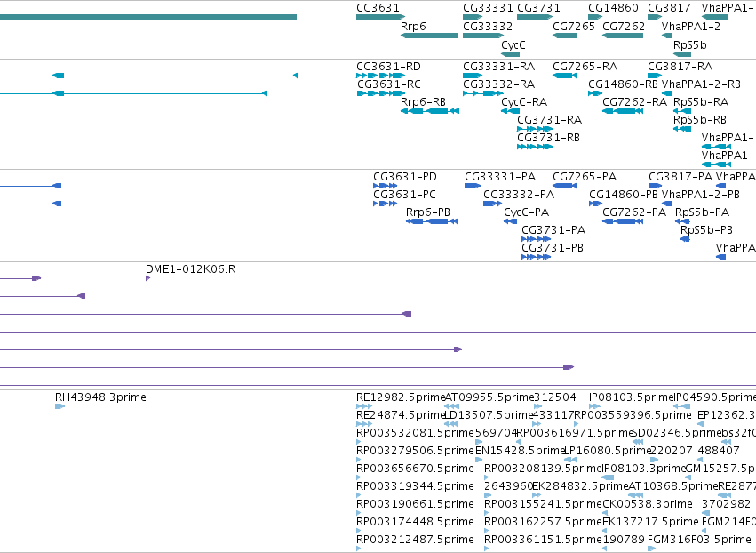756x553 pixels.
Task: Select transcript CG3631-RC
Action: pos(389,84)
